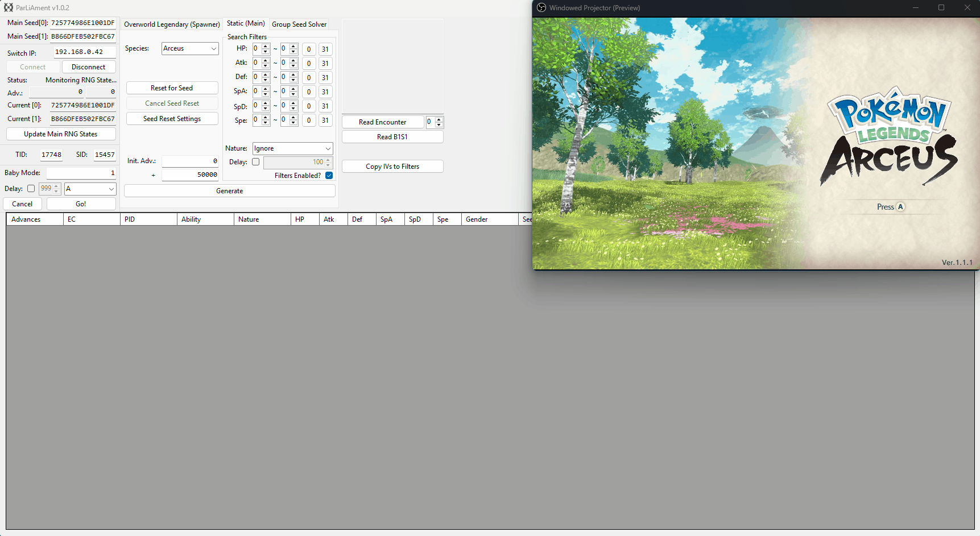Open the Nature dropdown set to Ignore
The width and height of the screenshot is (980, 536).
[x=292, y=148]
